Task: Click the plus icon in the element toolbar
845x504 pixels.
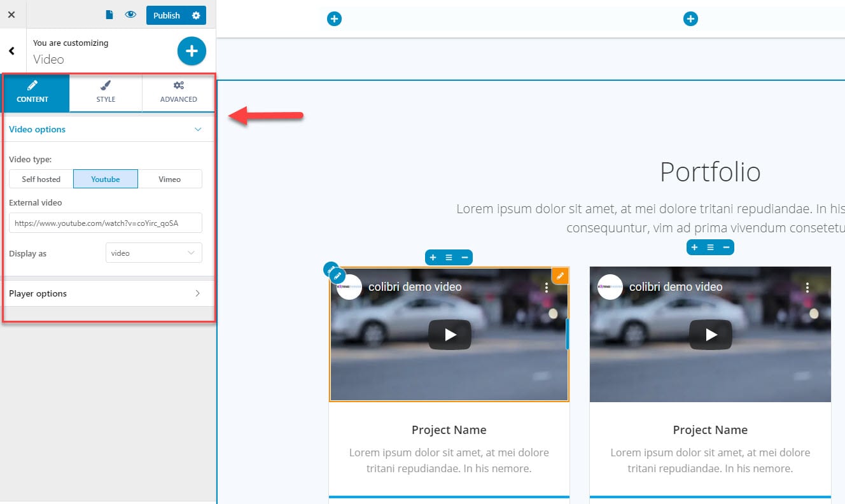Action: 433,257
